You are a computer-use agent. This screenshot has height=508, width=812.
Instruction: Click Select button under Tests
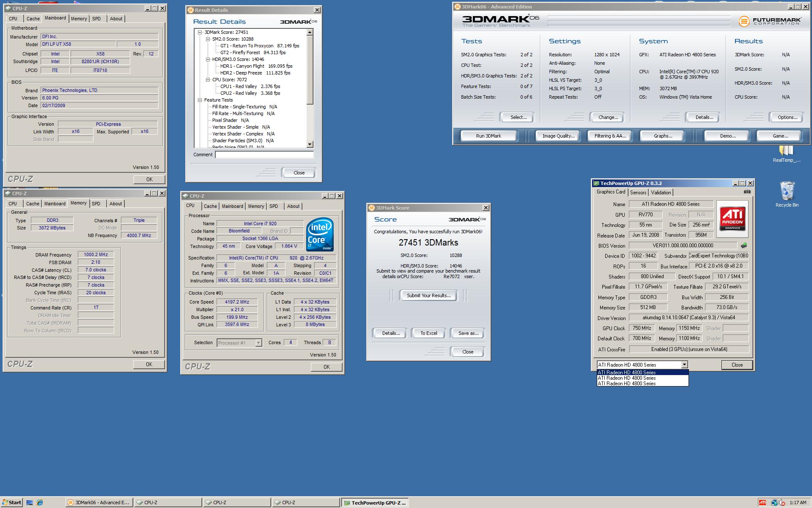click(x=518, y=117)
